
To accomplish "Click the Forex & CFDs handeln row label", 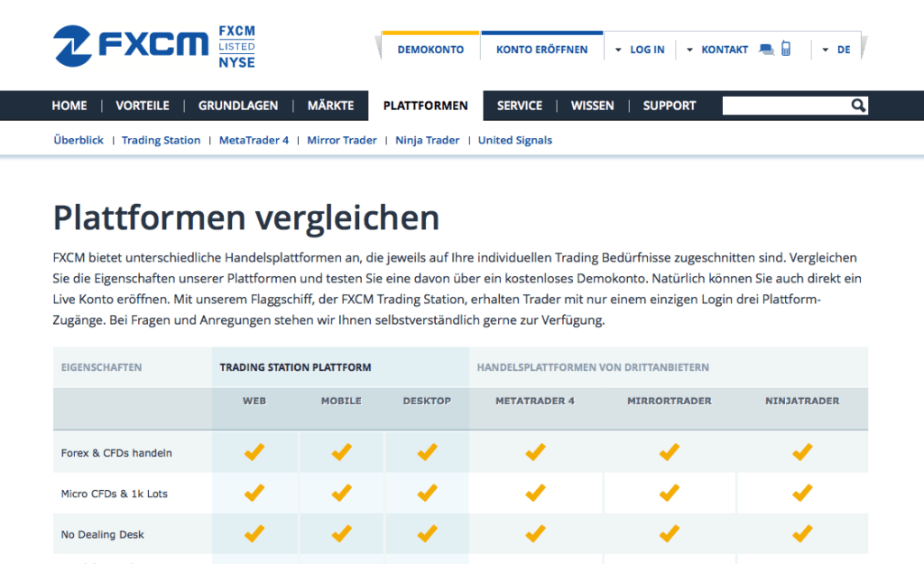I will pyautogui.click(x=116, y=453).
